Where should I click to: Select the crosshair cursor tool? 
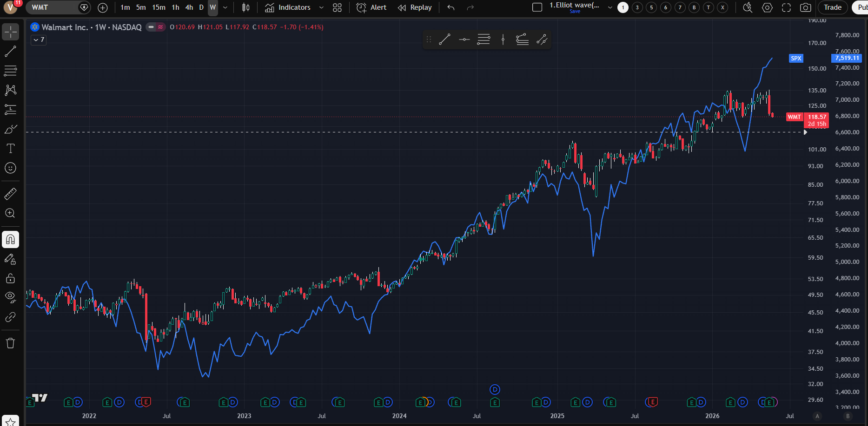coord(10,32)
